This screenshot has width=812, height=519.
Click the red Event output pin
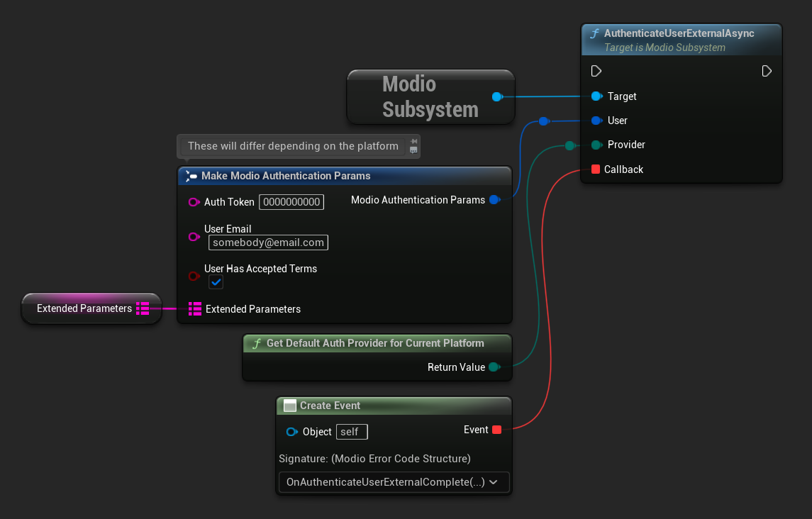click(496, 430)
